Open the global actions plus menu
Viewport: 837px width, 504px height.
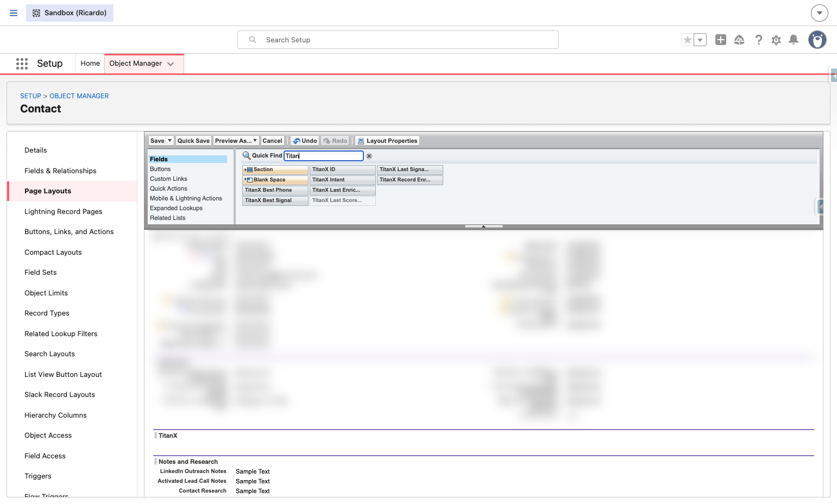click(x=721, y=40)
